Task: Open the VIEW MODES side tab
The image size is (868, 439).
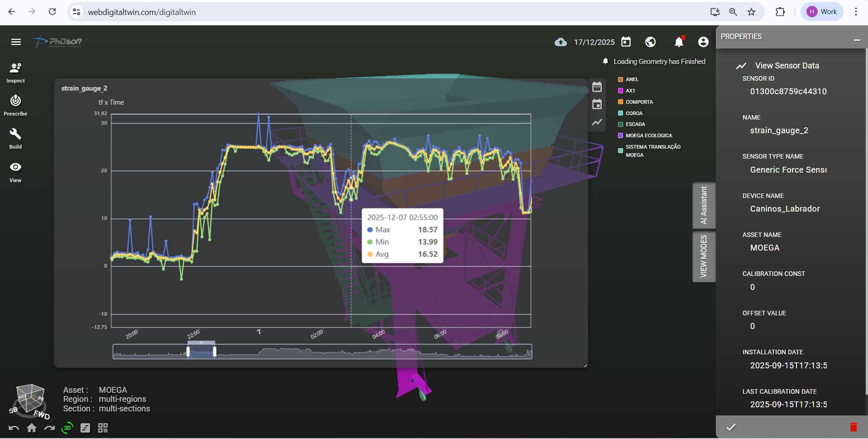Action: (704, 256)
